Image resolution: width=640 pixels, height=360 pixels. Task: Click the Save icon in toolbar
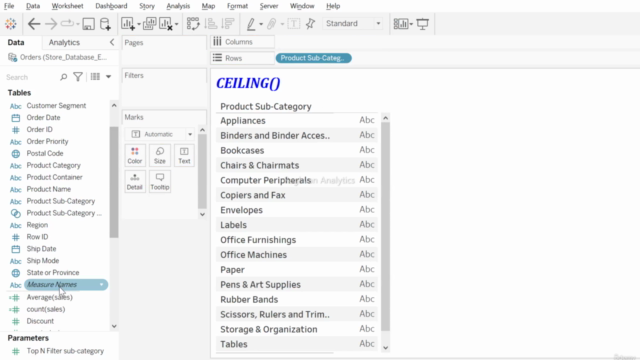point(88,24)
